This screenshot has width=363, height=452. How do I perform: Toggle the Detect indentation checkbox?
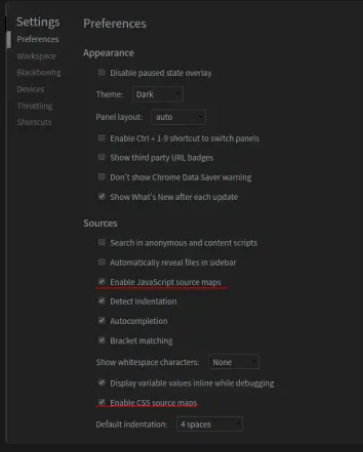(x=102, y=301)
